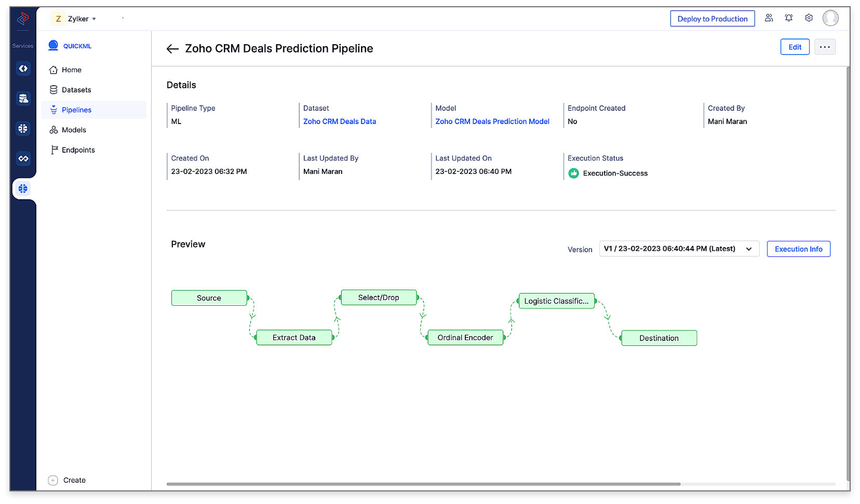
Task: Open Zoho CRM Deals Data link
Action: tap(340, 121)
